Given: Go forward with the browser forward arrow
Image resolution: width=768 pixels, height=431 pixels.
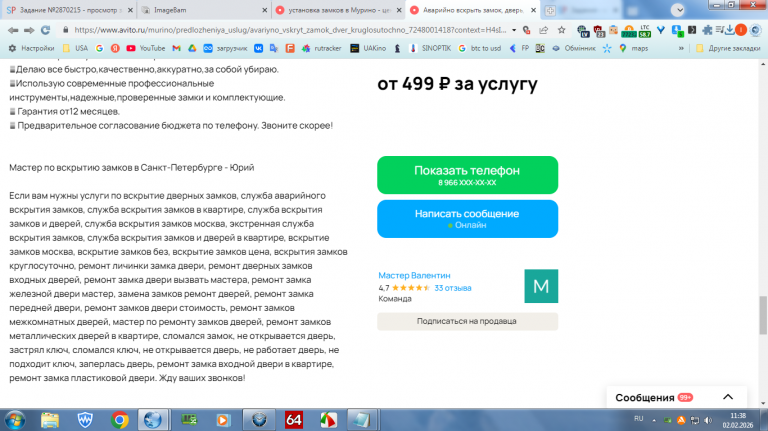Looking at the screenshot, I should click(x=29, y=30).
